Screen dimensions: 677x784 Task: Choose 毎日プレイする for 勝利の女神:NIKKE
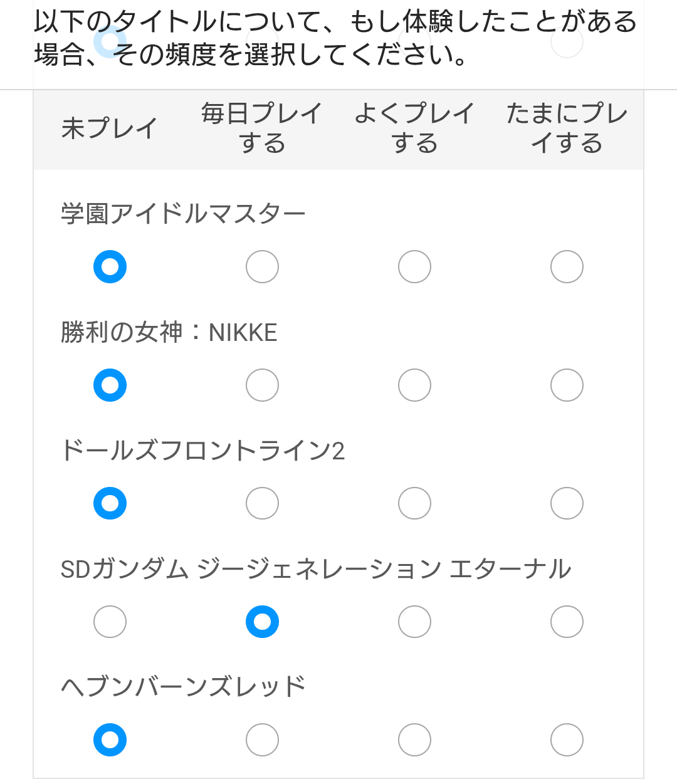pos(262,385)
